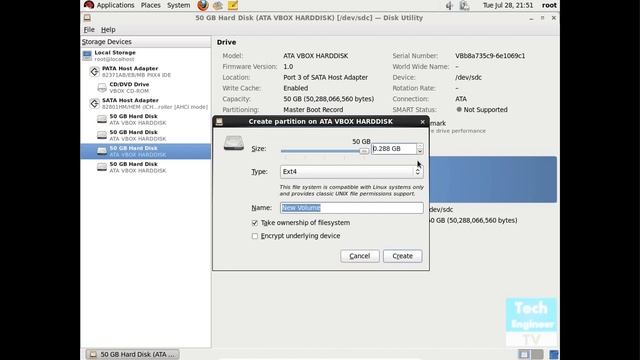
Task: Click the Disk Utility window title icon
Action: pyautogui.click(x=87, y=18)
